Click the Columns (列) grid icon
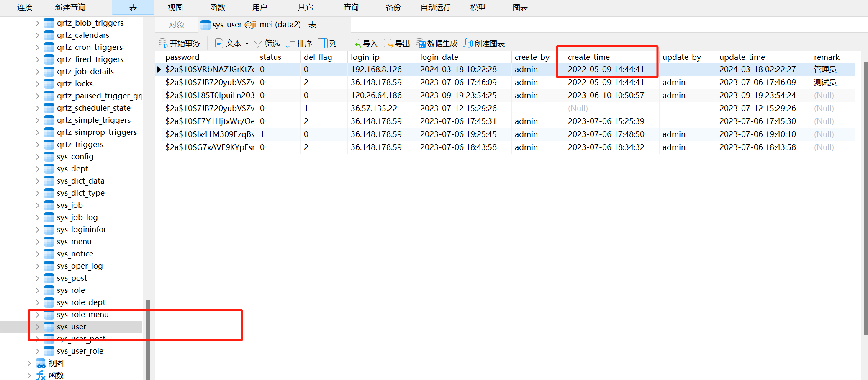Image resolution: width=868 pixels, height=380 pixels. (x=322, y=43)
